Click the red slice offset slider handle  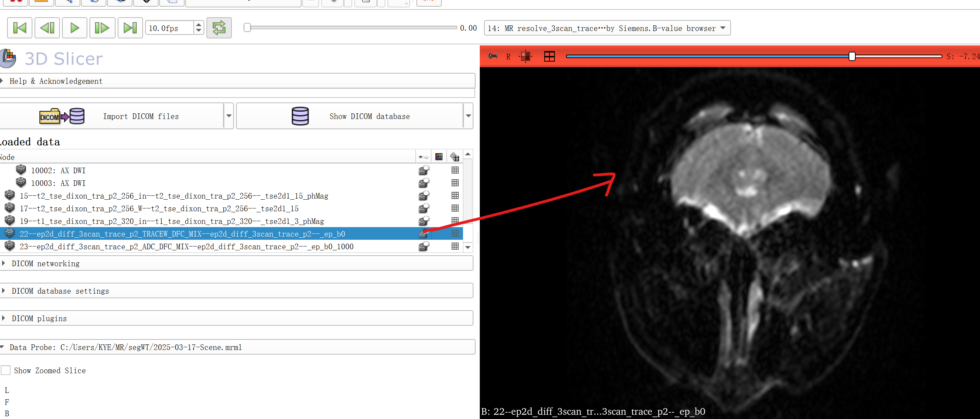click(x=852, y=56)
